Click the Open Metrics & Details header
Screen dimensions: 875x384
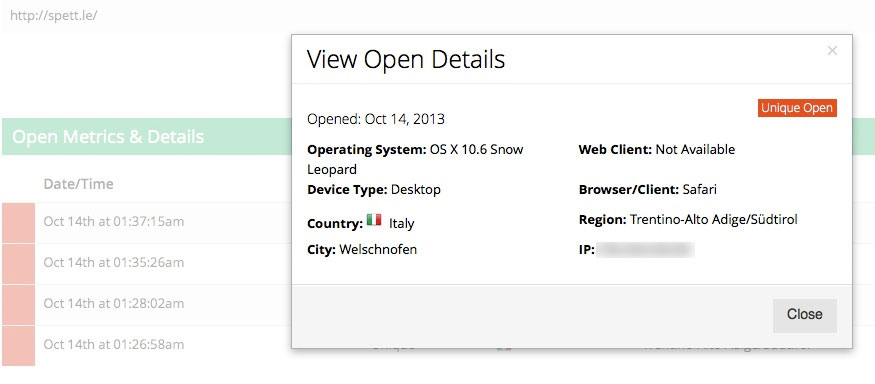coord(108,136)
